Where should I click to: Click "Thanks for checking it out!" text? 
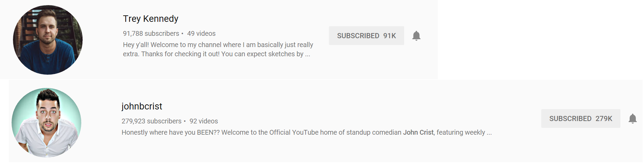click(x=180, y=54)
